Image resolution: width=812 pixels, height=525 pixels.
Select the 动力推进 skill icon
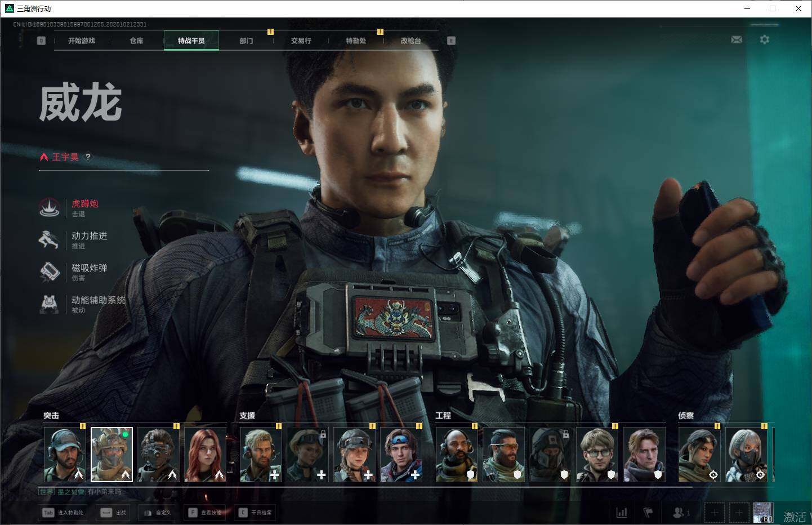(x=50, y=240)
